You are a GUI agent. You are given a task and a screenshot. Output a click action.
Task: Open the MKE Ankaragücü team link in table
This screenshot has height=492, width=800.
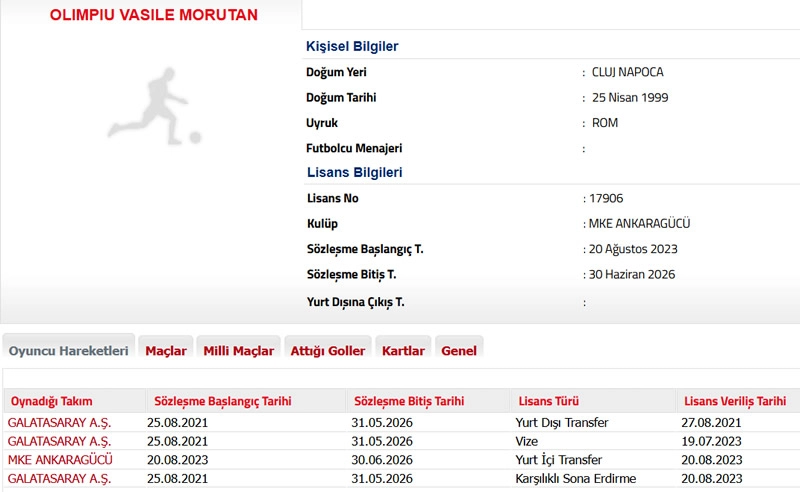[60, 460]
